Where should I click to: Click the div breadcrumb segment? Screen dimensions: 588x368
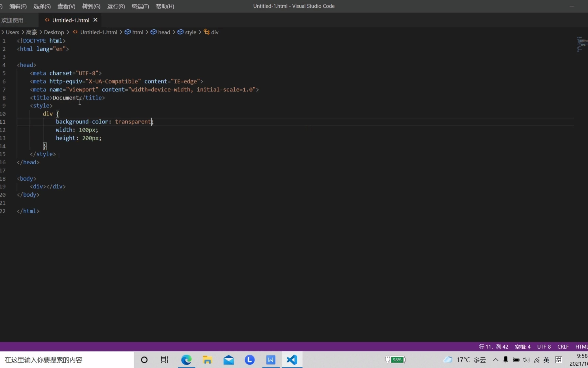[211, 32]
